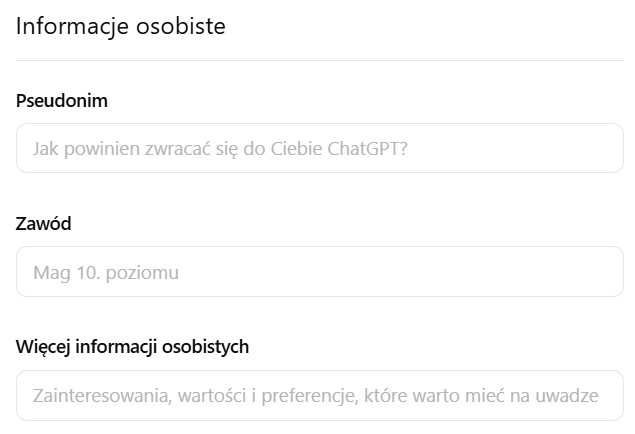The width and height of the screenshot is (635, 434).
Task: Click the Informacje osobiste heading
Action: point(121,26)
